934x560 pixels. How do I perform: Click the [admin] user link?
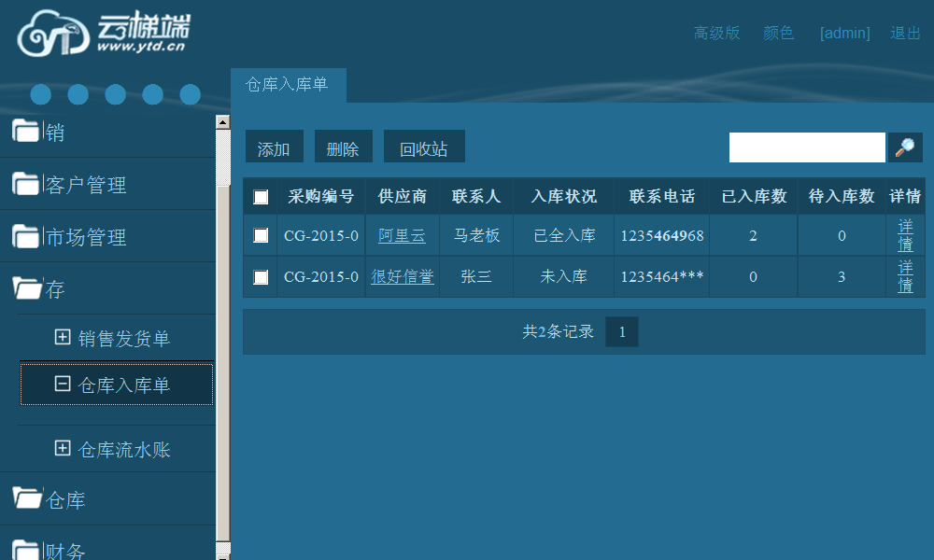tap(844, 33)
